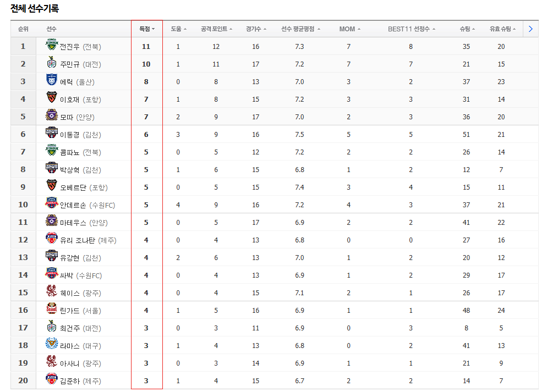This screenshot has height=392, width=547.
Task: Click the Daejeon logo beside 주민규
Action: [x=51, y=63]
